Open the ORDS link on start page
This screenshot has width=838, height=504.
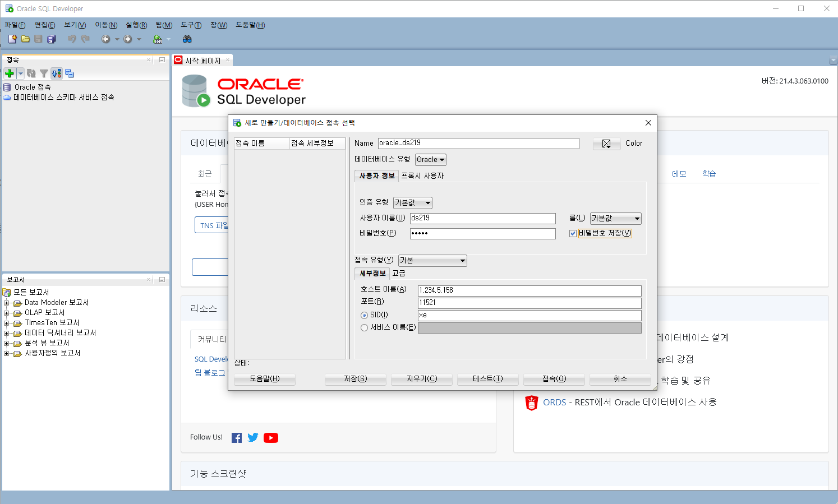(554, 403)
